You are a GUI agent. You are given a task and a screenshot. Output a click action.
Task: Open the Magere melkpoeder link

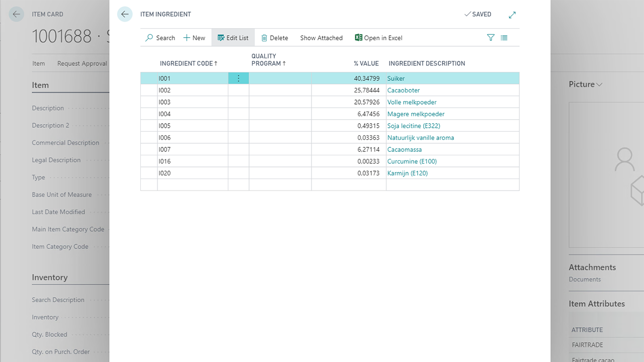pos(416,114)
